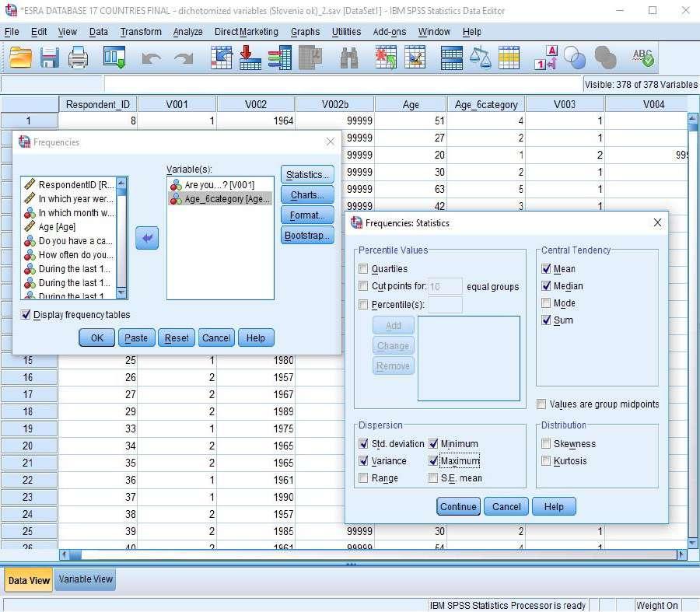Click Continue in Statistics dialog
Screen dimensions: 700x612
458,507
